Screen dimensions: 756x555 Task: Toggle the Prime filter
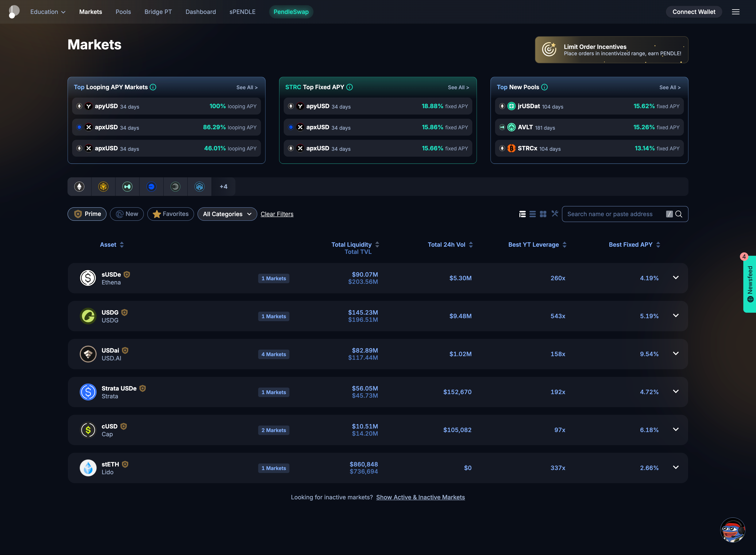click(x=87, y=214)
